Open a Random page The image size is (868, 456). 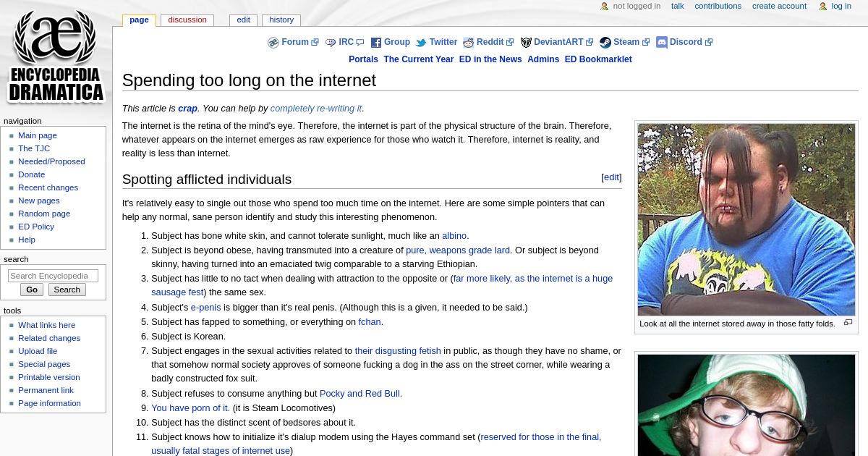coord(44,214)
